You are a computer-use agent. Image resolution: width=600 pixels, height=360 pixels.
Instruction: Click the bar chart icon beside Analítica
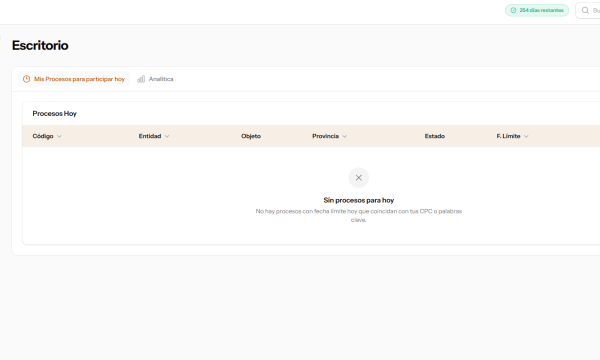[141, 79]
